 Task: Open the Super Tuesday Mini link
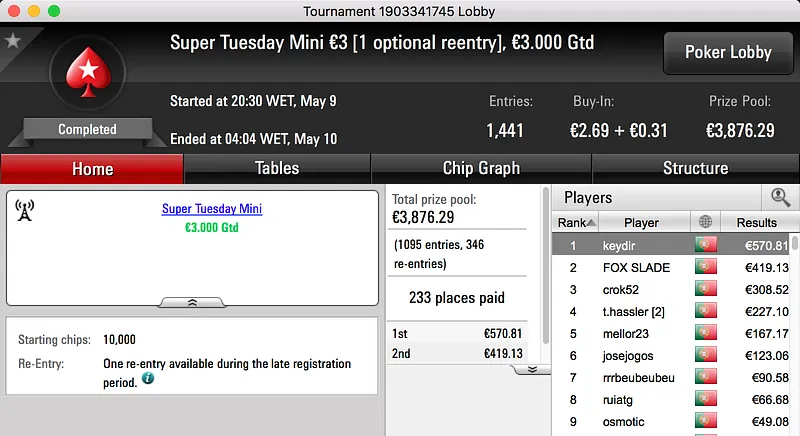(x=212, y=209)
